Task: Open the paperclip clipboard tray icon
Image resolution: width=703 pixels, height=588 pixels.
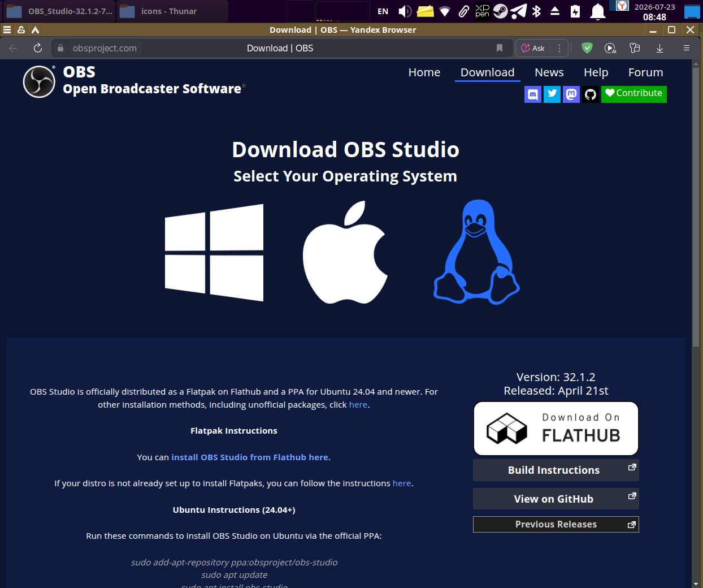Action: (x=463, y=11)
